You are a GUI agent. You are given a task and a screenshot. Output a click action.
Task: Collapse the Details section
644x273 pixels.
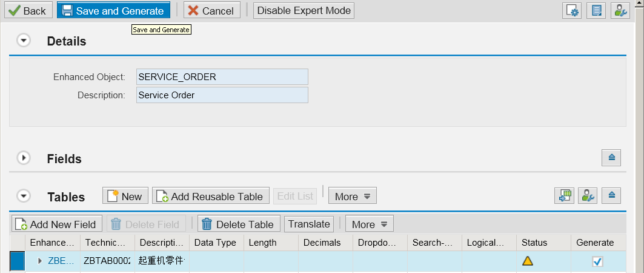click(24, 40)
